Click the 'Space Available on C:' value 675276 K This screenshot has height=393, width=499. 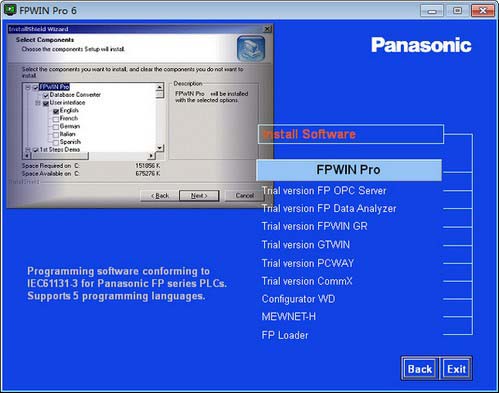point(148,174)
